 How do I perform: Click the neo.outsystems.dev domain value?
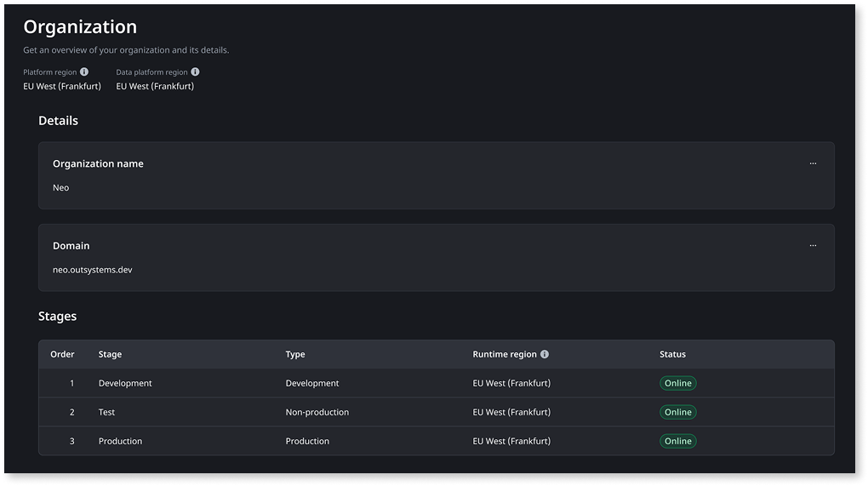[x=93, y=270]
